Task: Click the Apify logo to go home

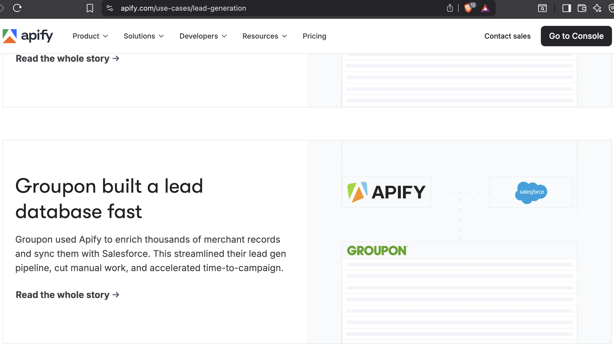Action: 28,36
